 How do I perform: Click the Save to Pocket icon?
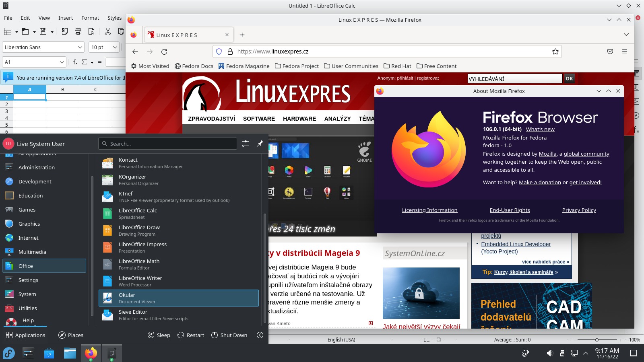point(610,51)
